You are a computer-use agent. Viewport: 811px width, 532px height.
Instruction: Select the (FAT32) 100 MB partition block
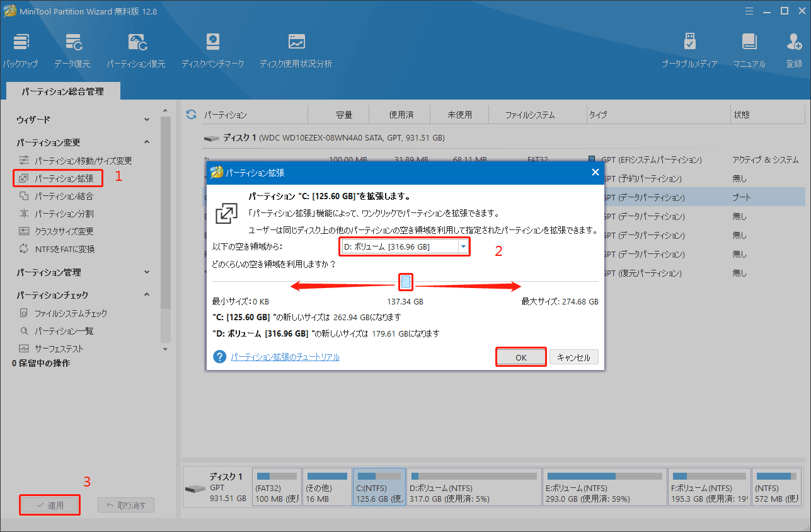pos(276,487)
